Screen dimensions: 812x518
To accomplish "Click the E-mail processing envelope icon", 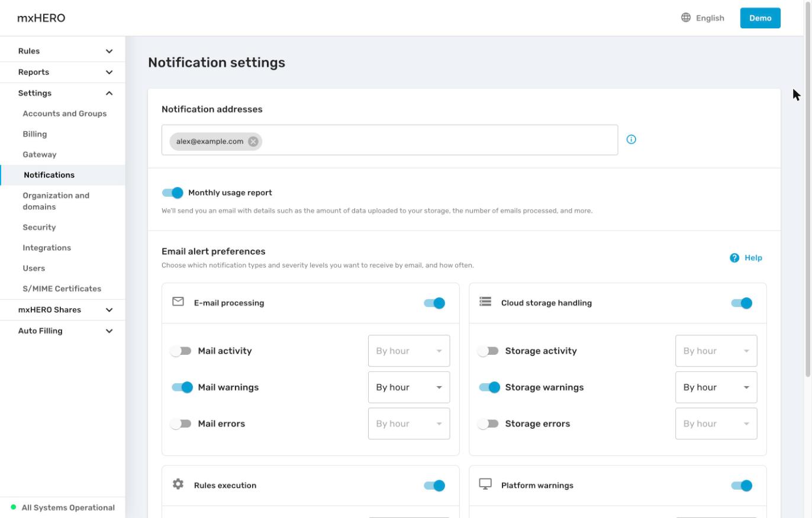I will click(x=178, y=302).
